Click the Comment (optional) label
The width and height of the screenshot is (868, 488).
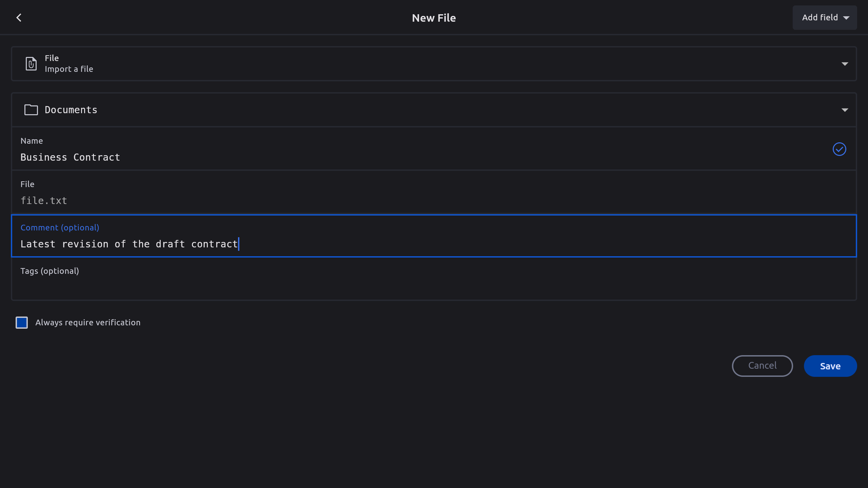pos(60,228)
